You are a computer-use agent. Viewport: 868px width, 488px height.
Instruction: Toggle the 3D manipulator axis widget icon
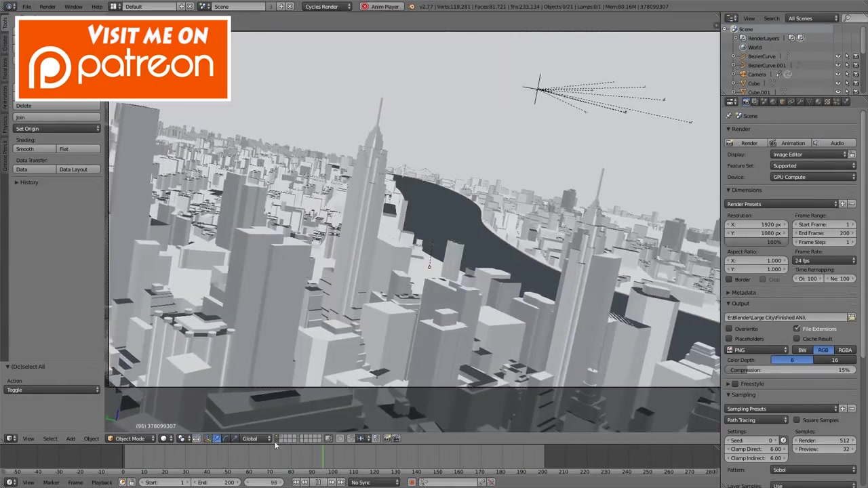point(208,439)
